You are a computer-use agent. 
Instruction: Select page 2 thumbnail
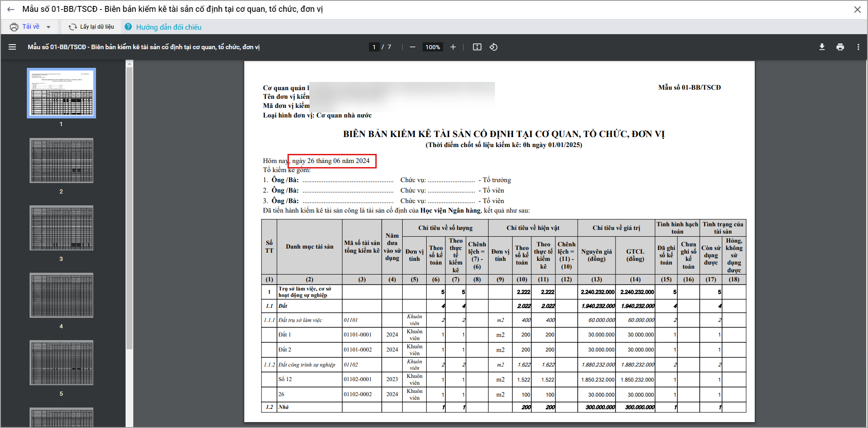click(x=61, y=161)
